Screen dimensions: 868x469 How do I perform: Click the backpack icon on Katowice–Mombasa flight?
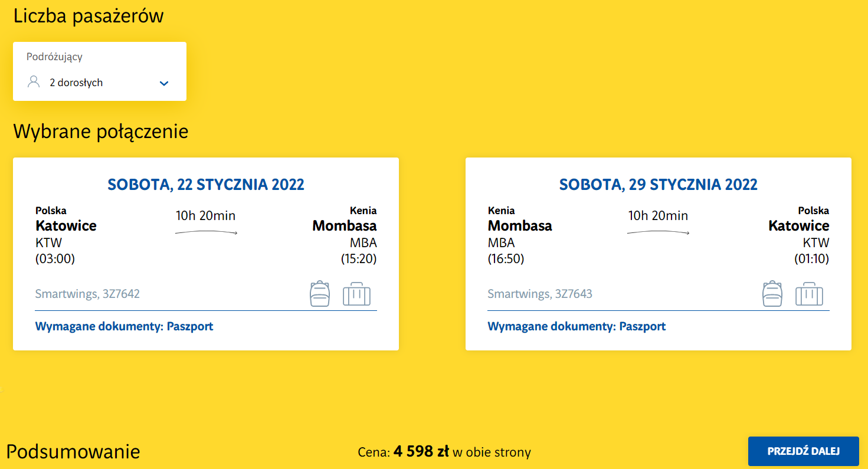point(320,294)
